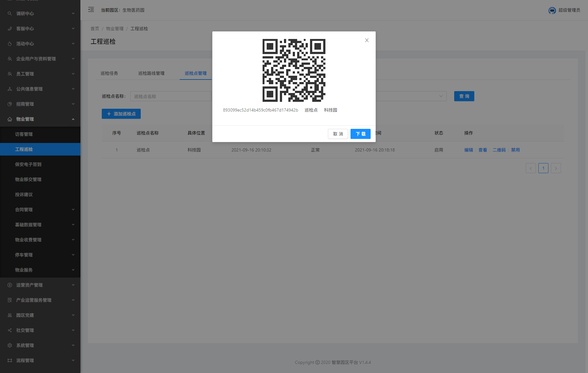Click the 二维码 link in row 1
Screen dimensions: 588x373
click(499, 150)
